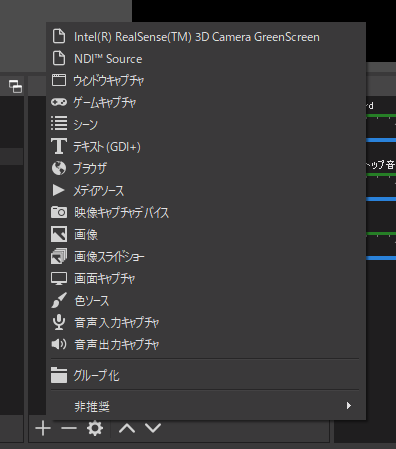Click the speaker audio output icon
Screen dimensions: 396x449
[59, 344]
